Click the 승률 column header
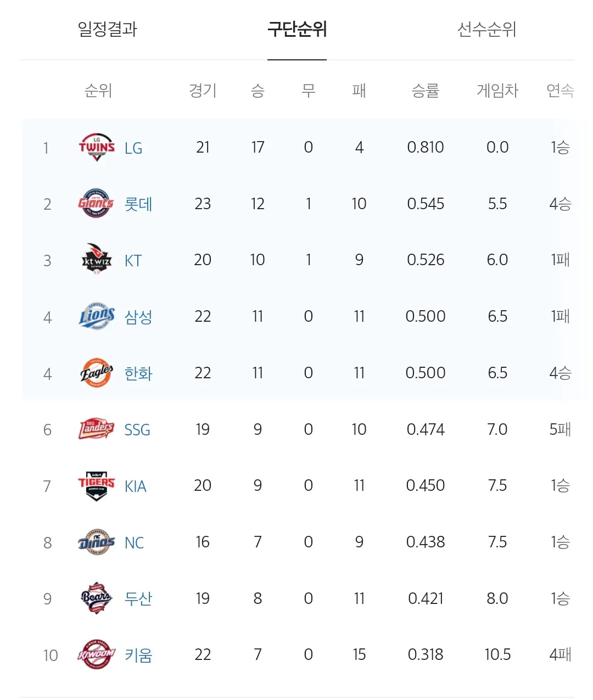The height and width of the screenshot is (700, 593). click(426, 90)
